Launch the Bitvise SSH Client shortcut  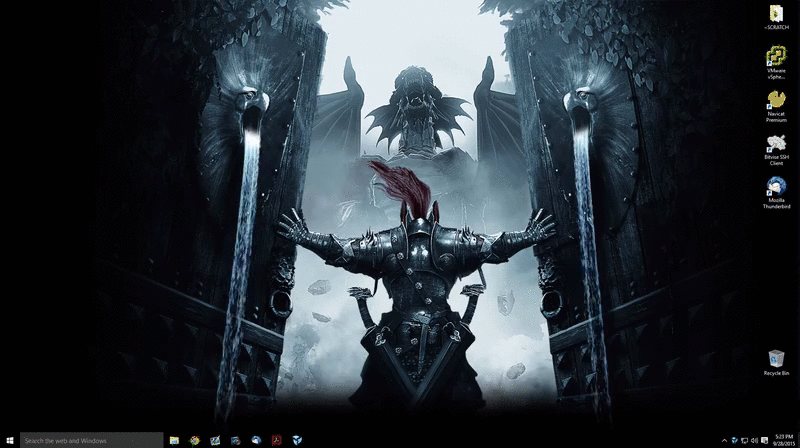click(776, 150)
